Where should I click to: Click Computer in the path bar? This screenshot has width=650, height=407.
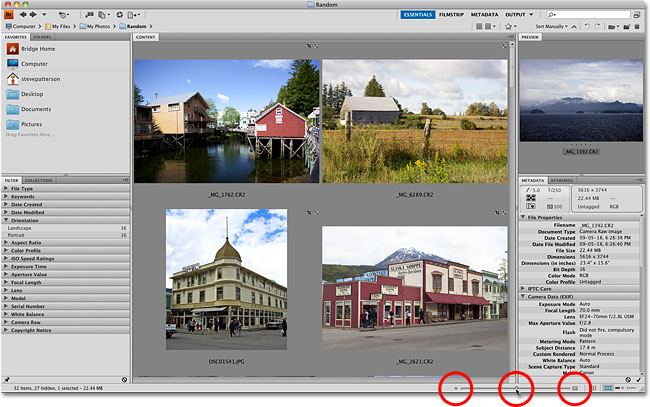(x=21, y=26)
